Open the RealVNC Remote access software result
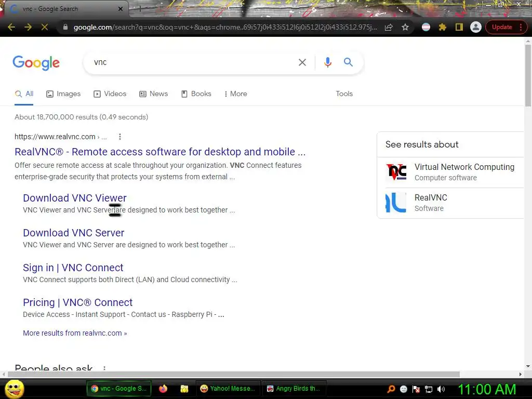 point(160,152)
